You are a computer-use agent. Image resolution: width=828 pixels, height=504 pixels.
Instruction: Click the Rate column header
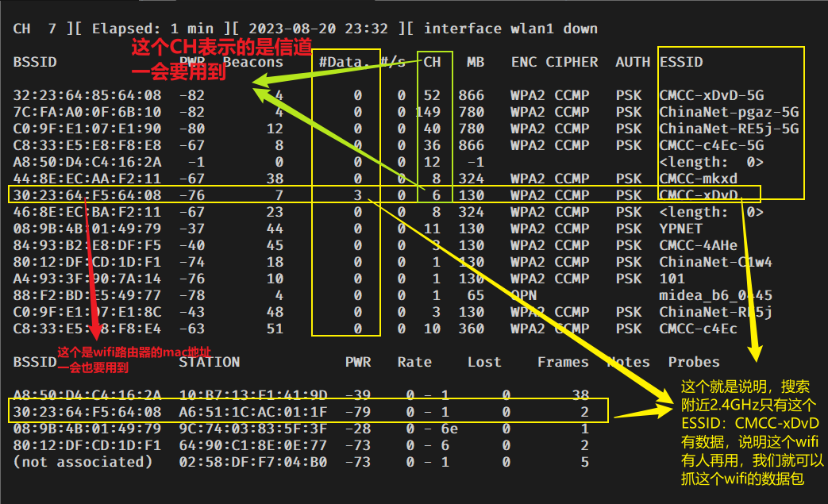click(414, 362)
